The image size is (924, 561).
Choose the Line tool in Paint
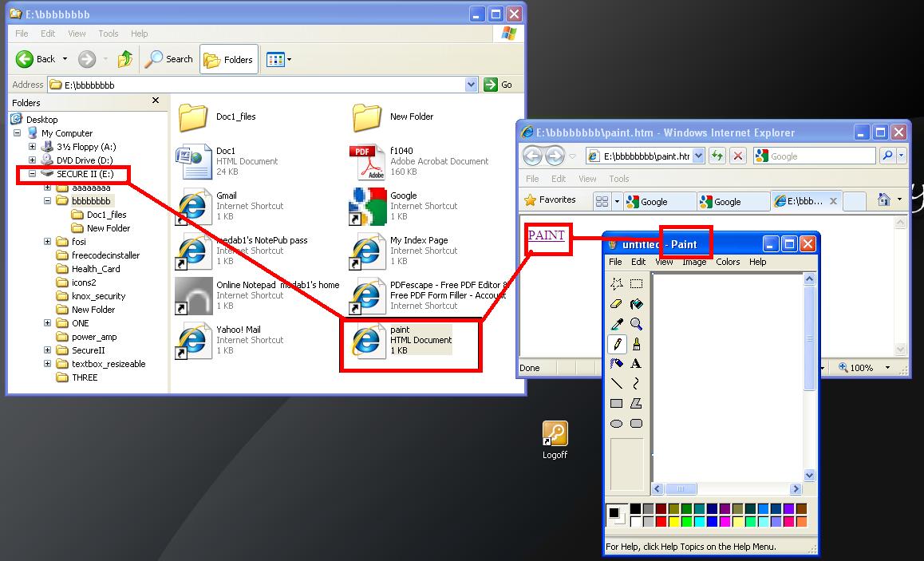[x=616, y=384]
